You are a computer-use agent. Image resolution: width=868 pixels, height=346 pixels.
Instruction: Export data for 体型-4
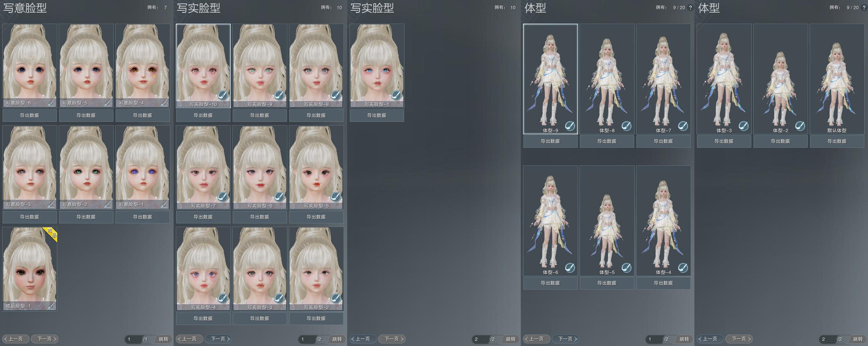point(663,283)
